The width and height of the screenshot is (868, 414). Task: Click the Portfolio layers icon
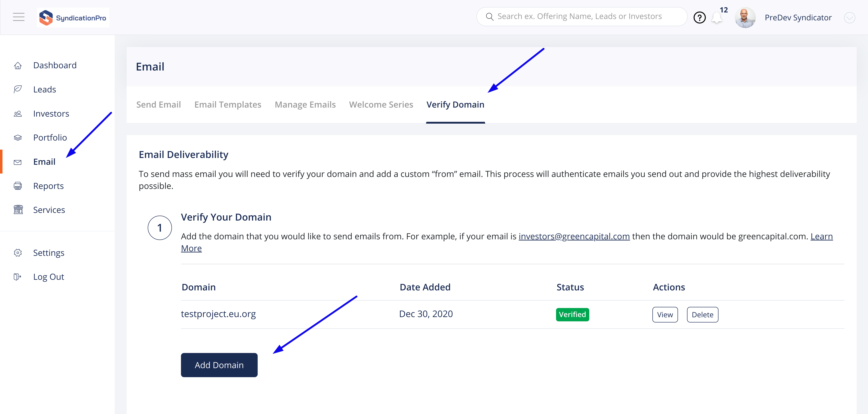click(x=18, y=138)
